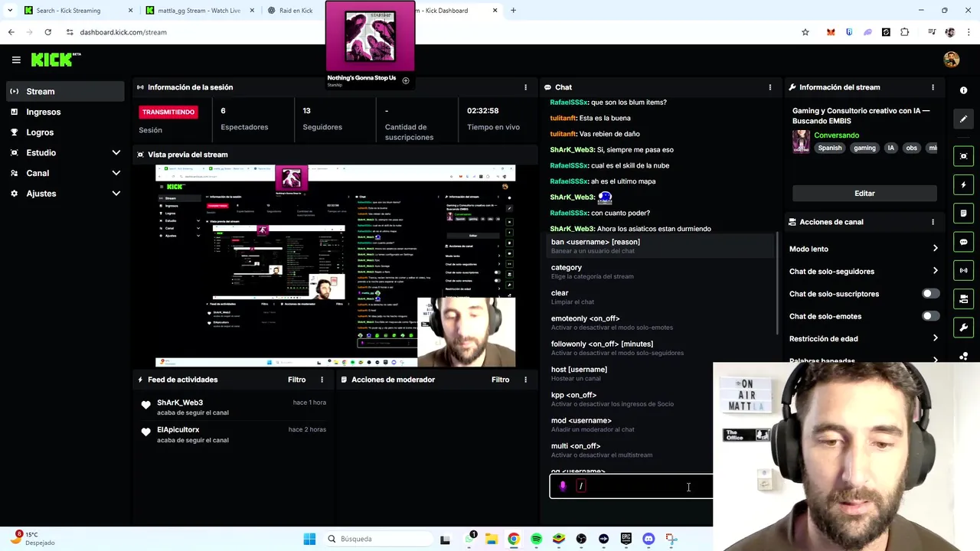The height and width of the screenshot is (551, 980).
Task: Open the browser extensions puzzle icon
Action: (x=905, y=32)
